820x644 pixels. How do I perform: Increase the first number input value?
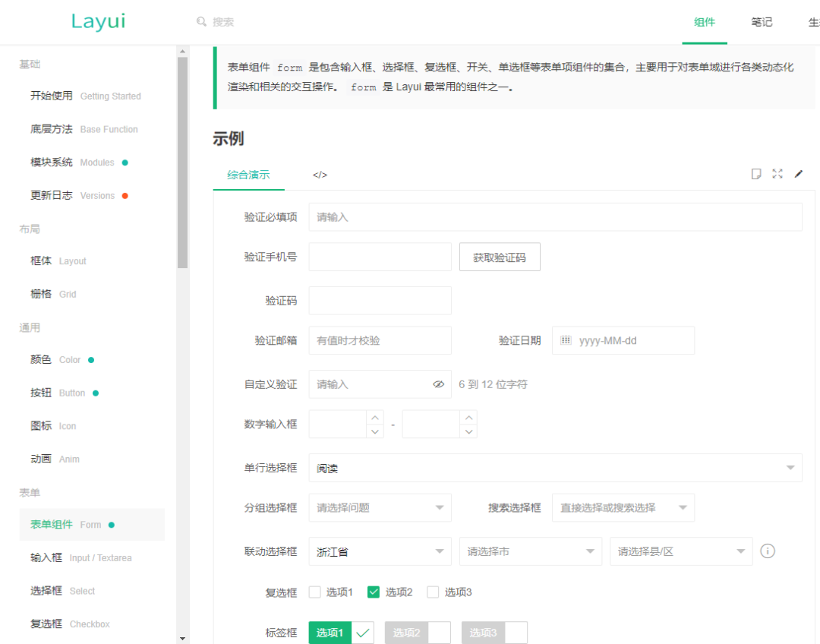pyautogui.click(x=375, y=417)
